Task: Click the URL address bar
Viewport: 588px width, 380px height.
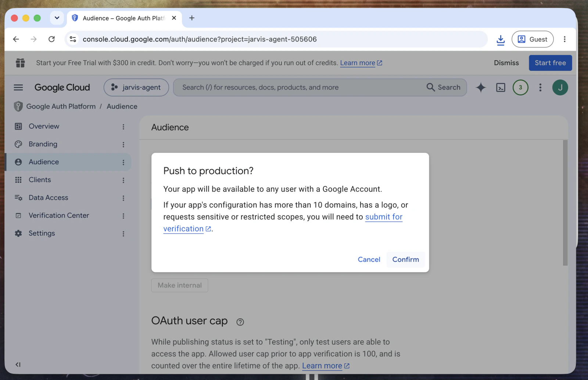Action: [276, 39]
